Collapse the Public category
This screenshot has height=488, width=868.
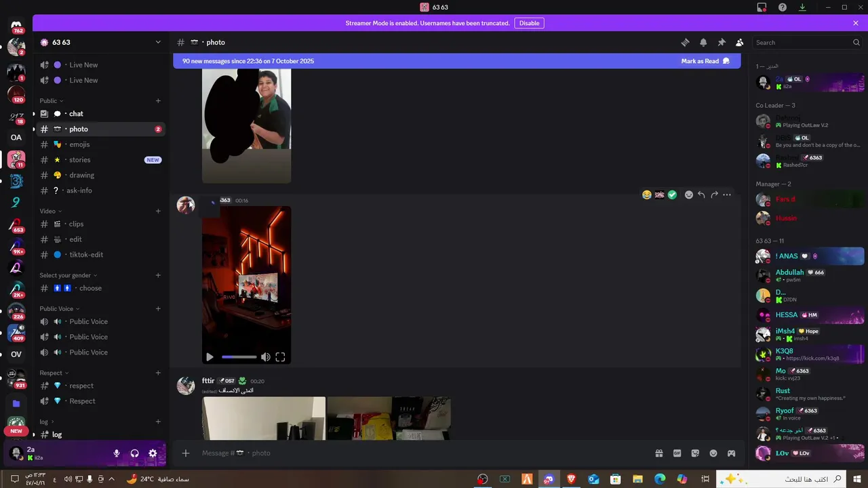52,101
